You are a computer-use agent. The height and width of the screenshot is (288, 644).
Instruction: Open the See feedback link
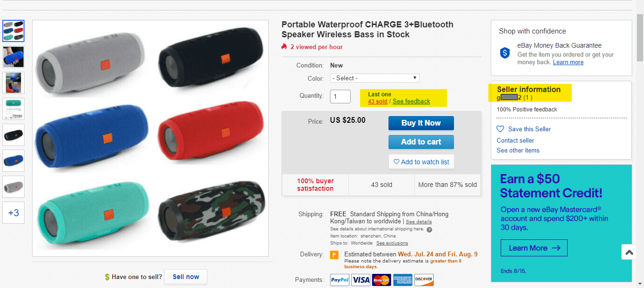[x=411, y=101]
